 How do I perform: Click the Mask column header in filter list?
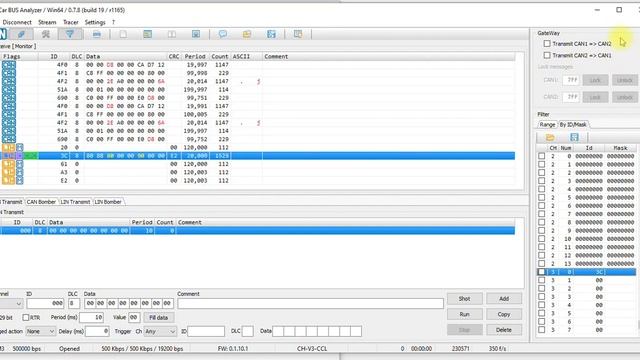[x=620, y=148]
